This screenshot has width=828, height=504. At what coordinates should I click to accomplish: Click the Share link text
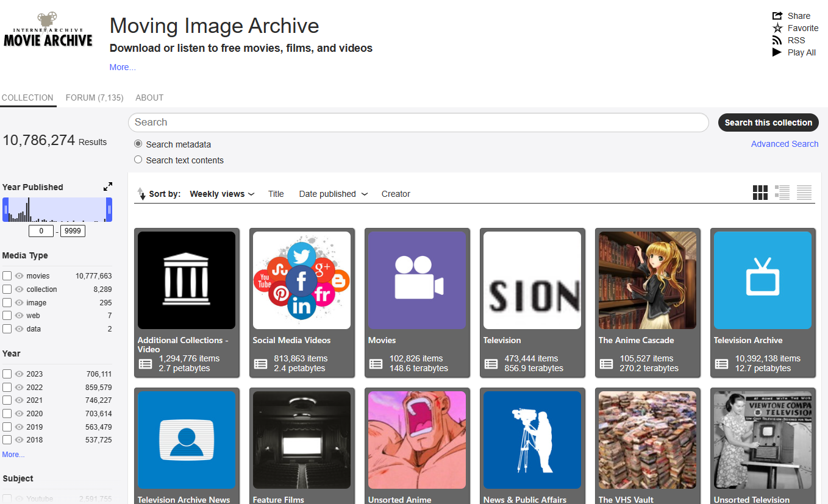(x=799, y=16)
